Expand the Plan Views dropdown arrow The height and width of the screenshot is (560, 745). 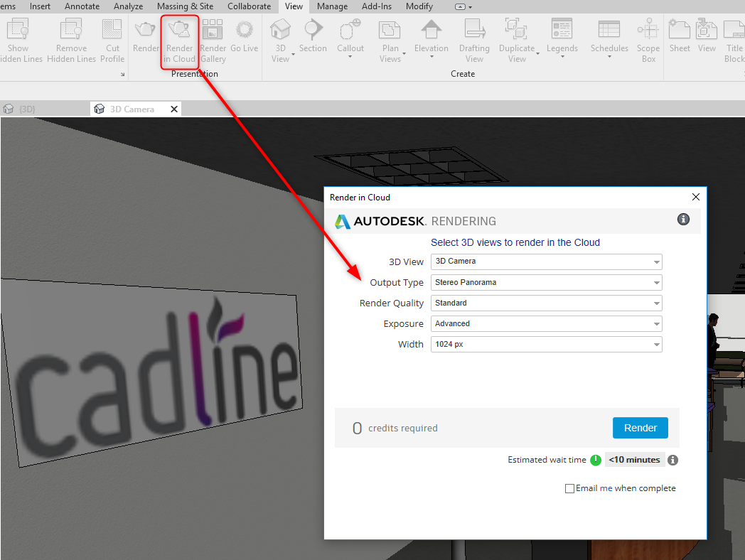tap(404, 54)
